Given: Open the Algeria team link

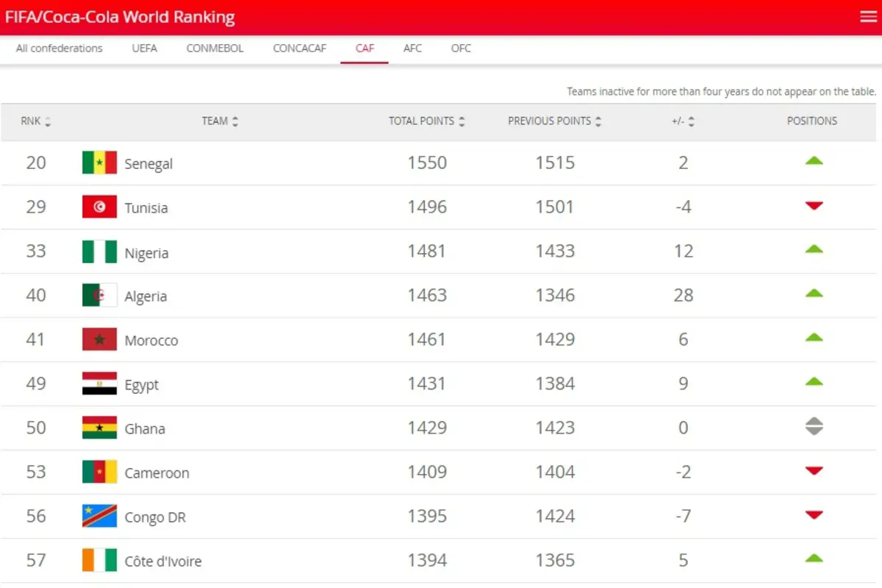Looking at the screenshot, I should [146, 295].
